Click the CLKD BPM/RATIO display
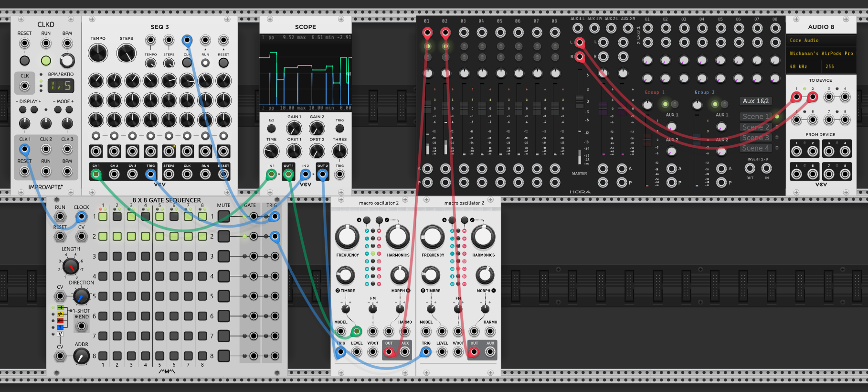This screenshot has height=392, width=868. 61,86
